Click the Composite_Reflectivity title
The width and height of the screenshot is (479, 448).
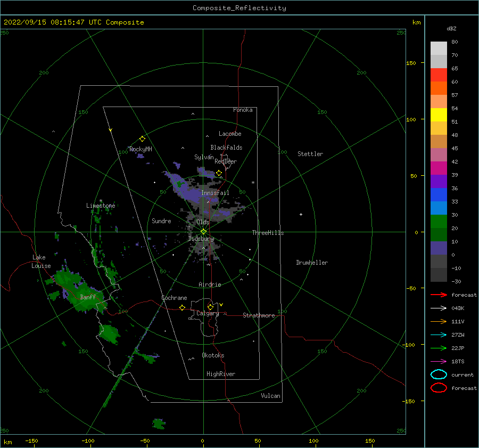pyautogui.click(x=240, y=8)
